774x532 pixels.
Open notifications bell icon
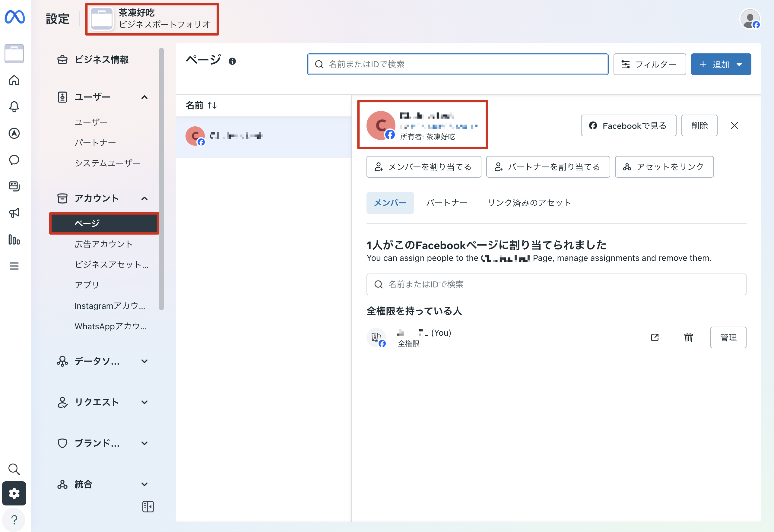tap(14, 107)
